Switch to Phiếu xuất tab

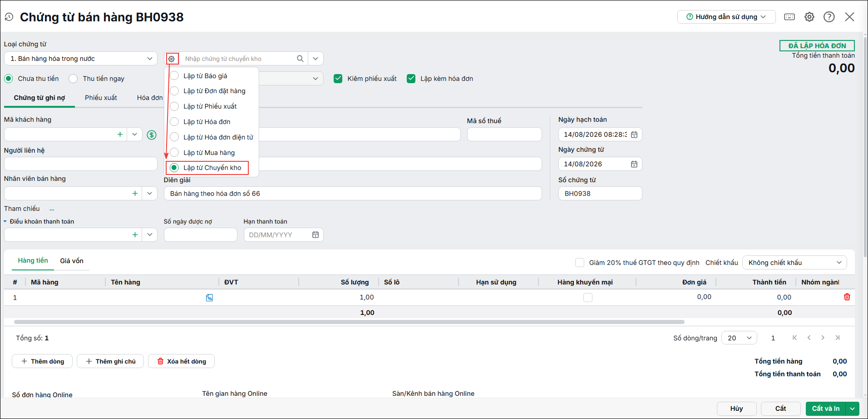[x=101, y=98]
